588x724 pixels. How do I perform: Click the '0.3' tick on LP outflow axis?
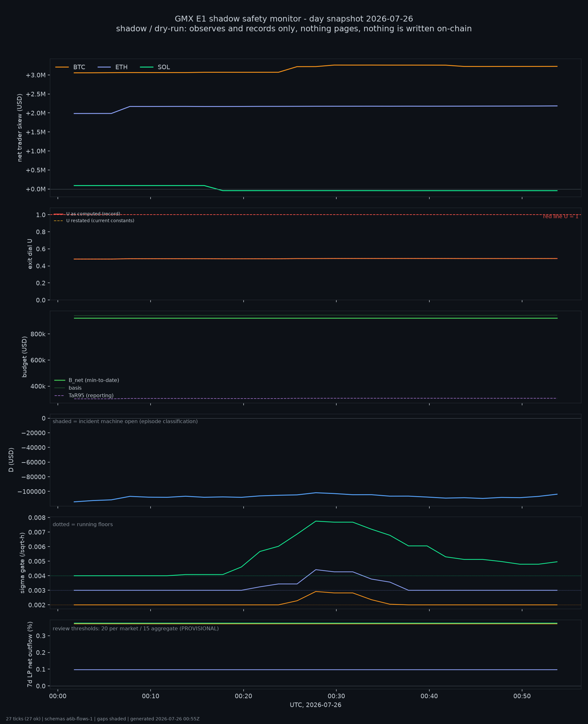pyautogui.click(x=41, y=635)
